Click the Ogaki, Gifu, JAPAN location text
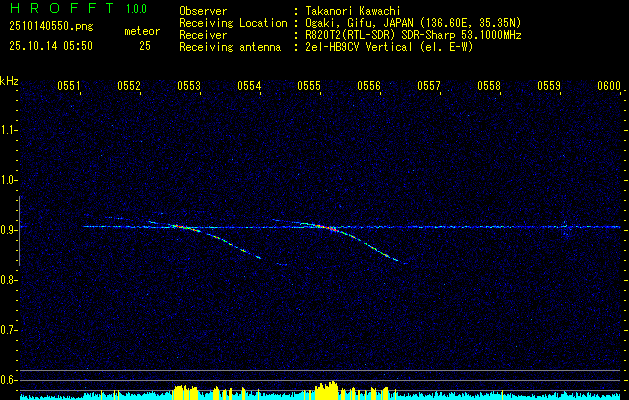629x400 pixels. [413, 23]
